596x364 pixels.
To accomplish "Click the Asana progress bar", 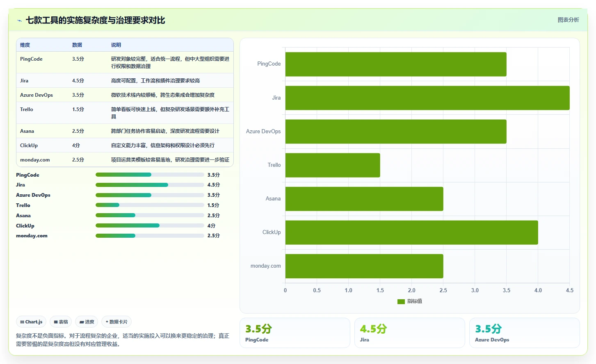I will tap(150, 215).
